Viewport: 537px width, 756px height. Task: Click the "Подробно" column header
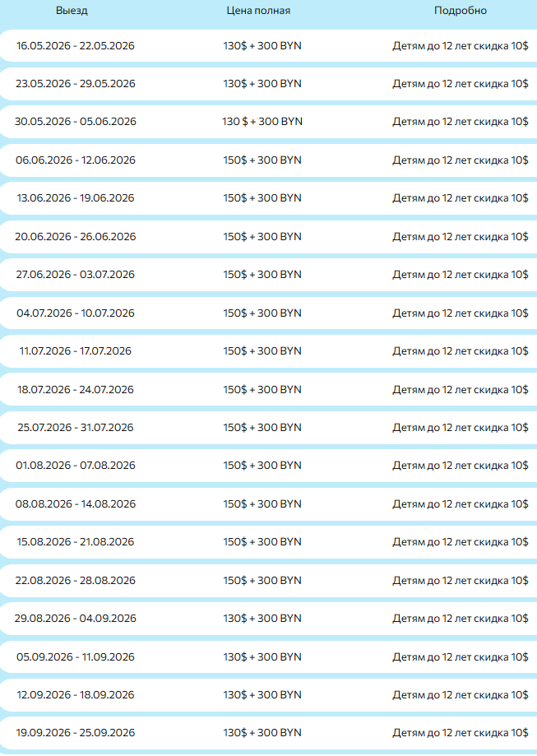tap(460, 11)
